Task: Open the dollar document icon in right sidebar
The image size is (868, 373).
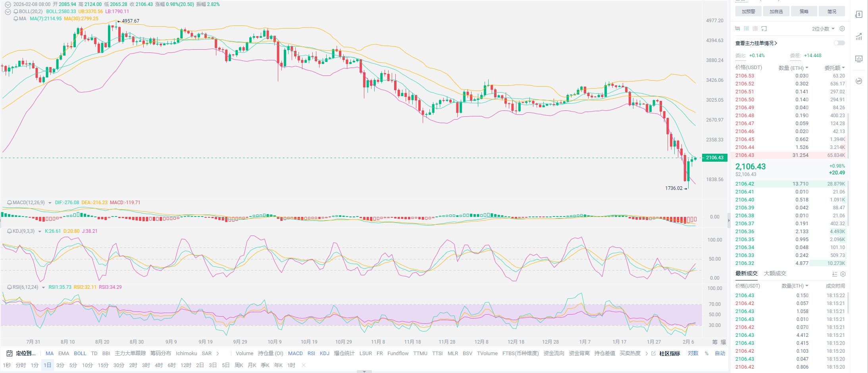Action: pyautogui.click(x=859, y=15)
